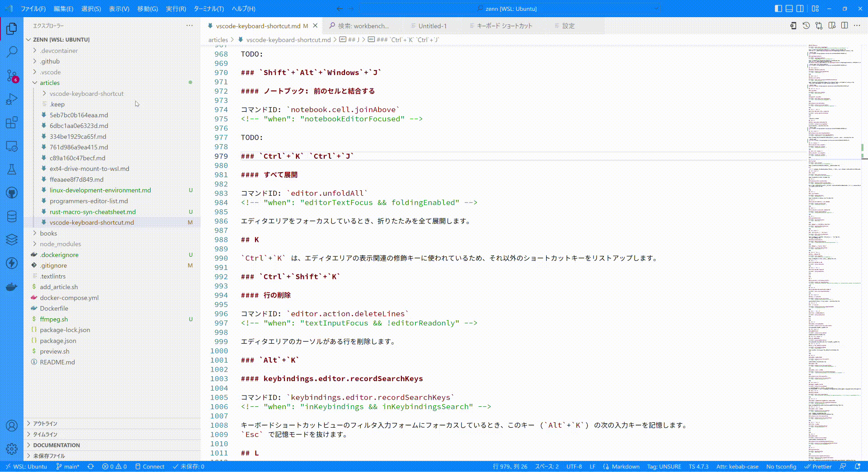
Task: Open the Search view in activity bar
Action: 12,52
